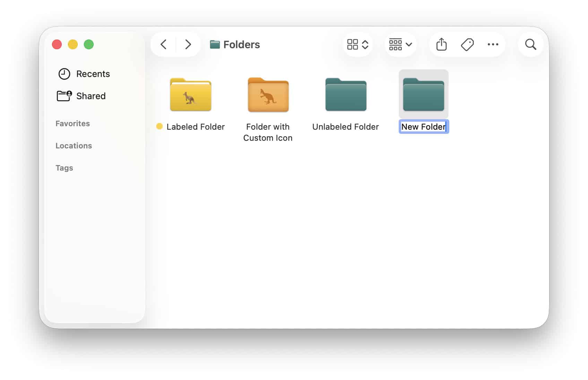This screenshot has width=588, height=380.
Task: Expand the group-by options dropdown
Action: [400, 44]
